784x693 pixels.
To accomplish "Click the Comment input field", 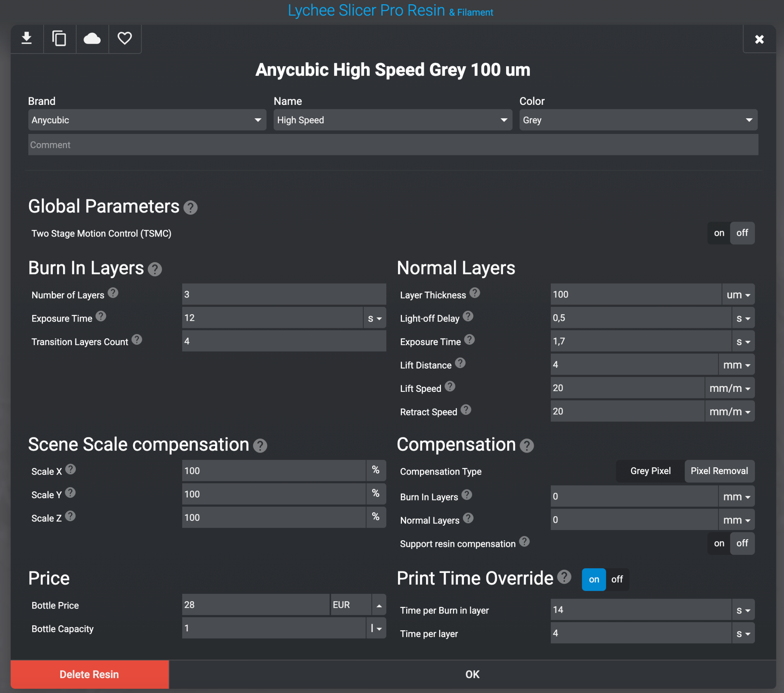I will coord(393,145).
